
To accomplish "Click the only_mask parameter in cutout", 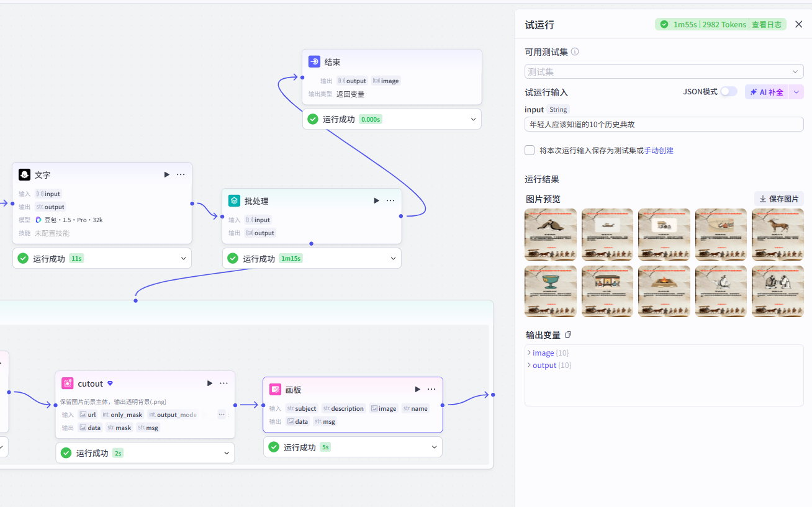I will point(122,415).
